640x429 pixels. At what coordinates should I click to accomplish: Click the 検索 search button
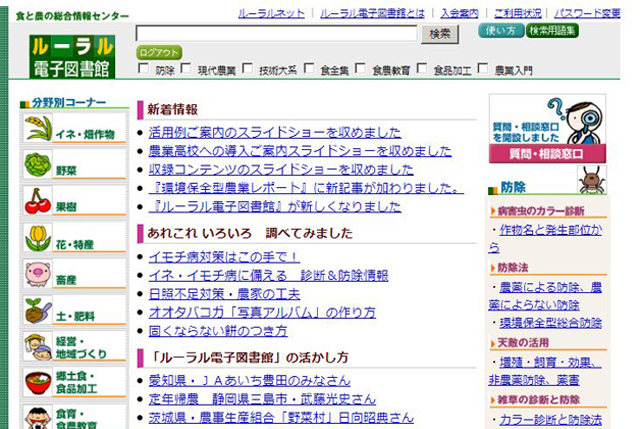tap(440, 34)
